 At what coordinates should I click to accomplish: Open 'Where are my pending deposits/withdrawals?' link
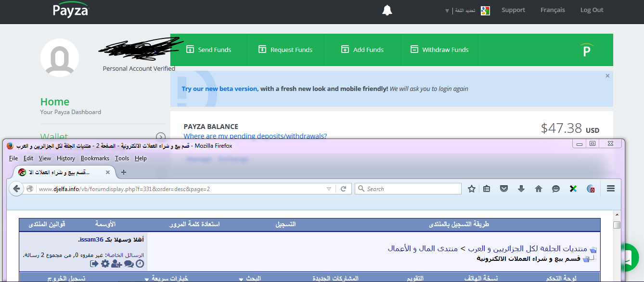tap(255, 136)
